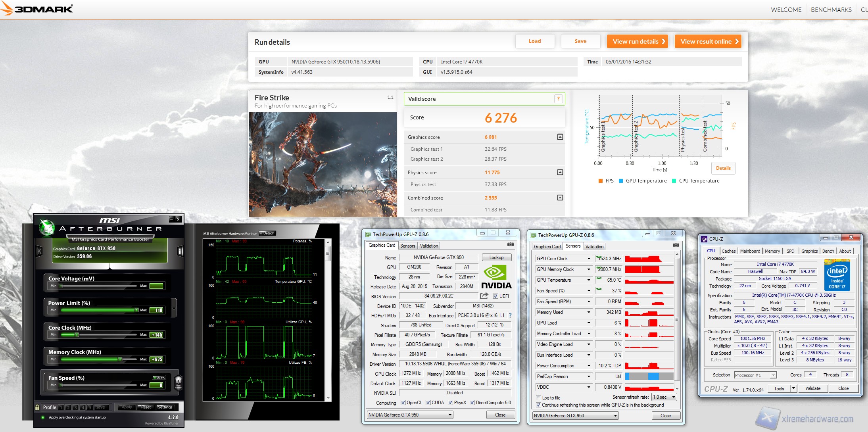Click the skull User Define icon under Fan Speed
Screen dimensions: 868x432
tap(179, 382)
